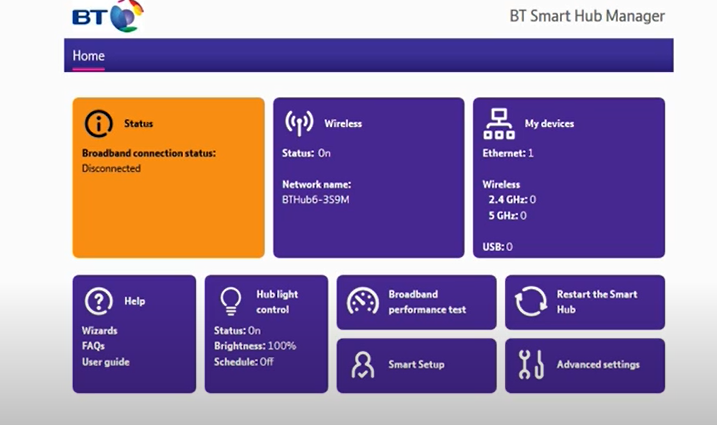Viewport: 717px width, 425px height.
Task: Open the Wizards link
Action: coord(99,331)
